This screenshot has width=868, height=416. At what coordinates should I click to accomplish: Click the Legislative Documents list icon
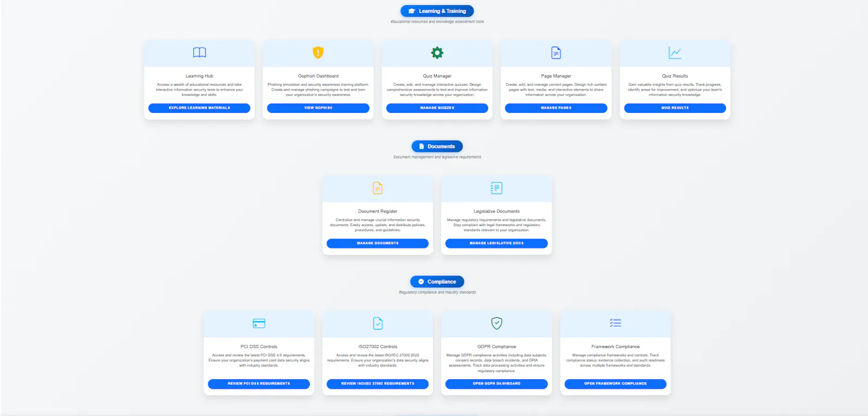496,188
